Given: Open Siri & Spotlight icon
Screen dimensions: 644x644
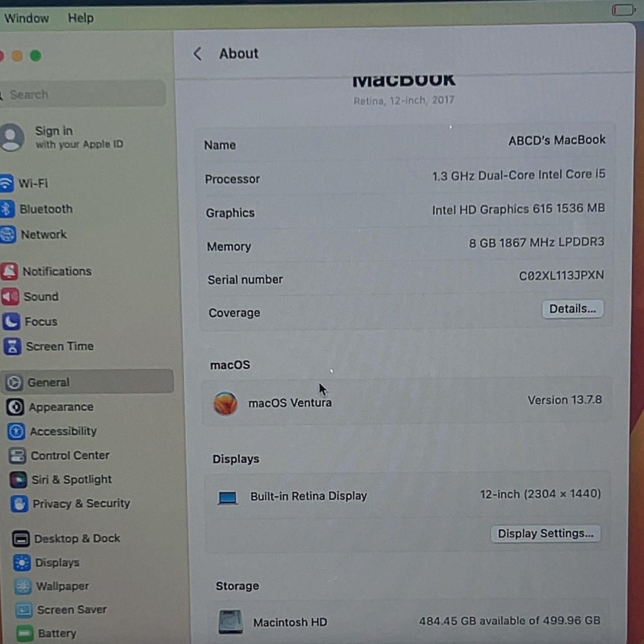Looking at the screenshot, I should coord(18,480).
